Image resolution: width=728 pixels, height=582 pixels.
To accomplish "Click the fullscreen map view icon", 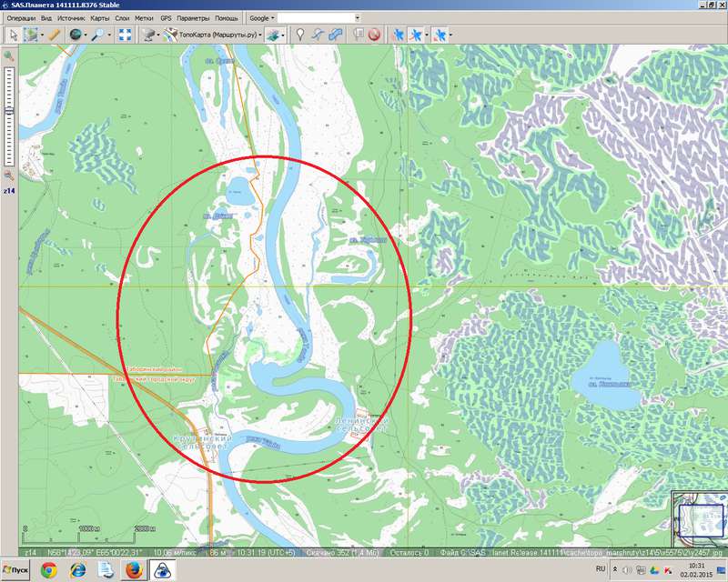I will click(x=123, y=35).
